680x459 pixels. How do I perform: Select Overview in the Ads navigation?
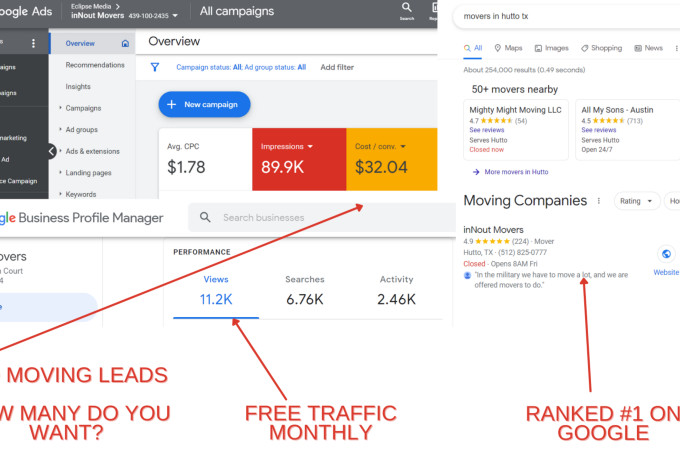pyautogui.click(x=80, y=43)
